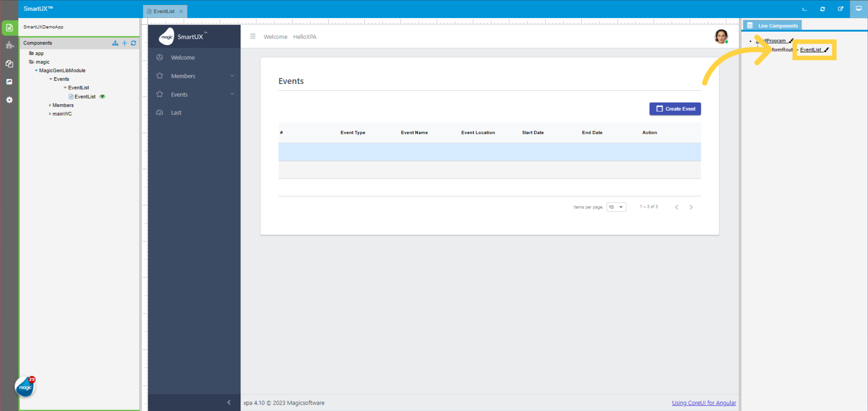The width and height of the screenshot is (868, 411).
Task: Expand the Members tree node
Action: [50, 105]
